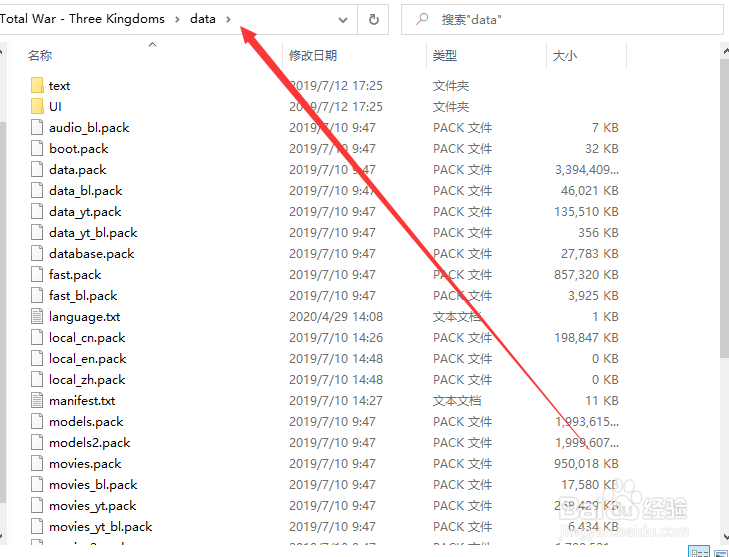This screenshot has height=557, width=729.
Task: Select the models2.pack file name
Action: coord(90,443)
